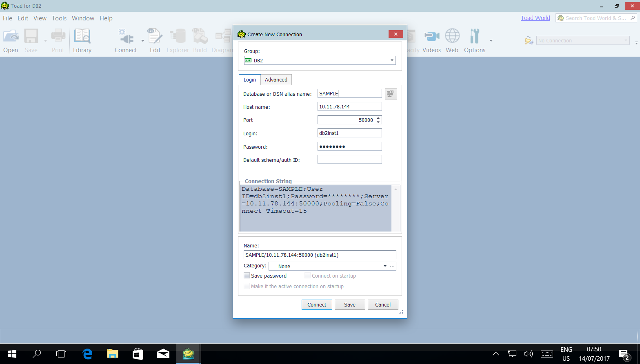Open the Edit menu in menu bar
This screenshot has width=640, height=364.
point(23,18)
